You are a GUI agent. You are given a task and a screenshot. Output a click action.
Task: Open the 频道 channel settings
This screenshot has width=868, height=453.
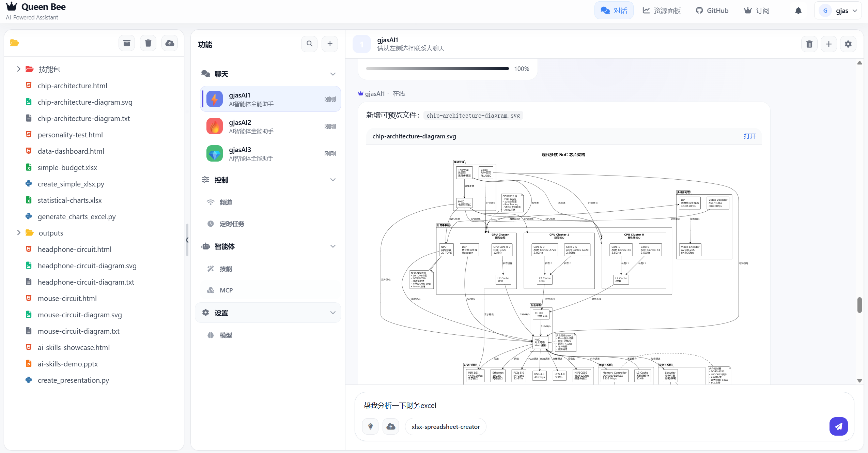coord(225,202)
